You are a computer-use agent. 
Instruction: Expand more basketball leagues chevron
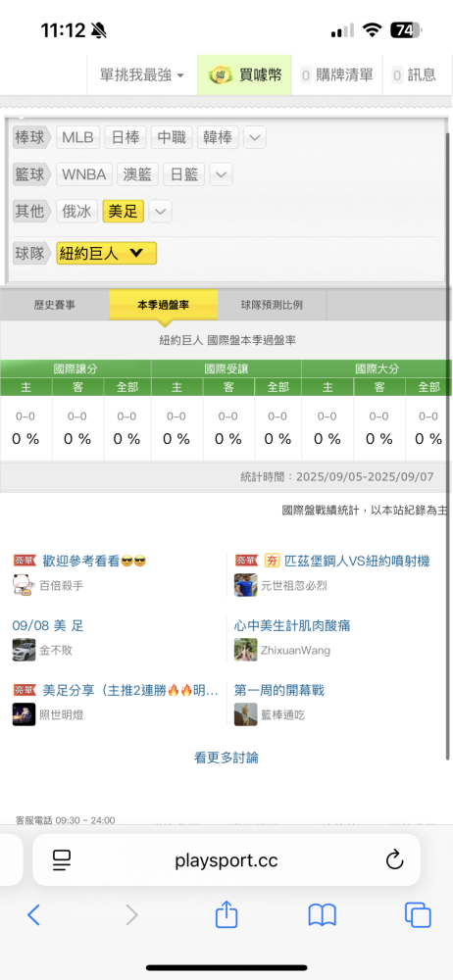click(x=221, y=174)
